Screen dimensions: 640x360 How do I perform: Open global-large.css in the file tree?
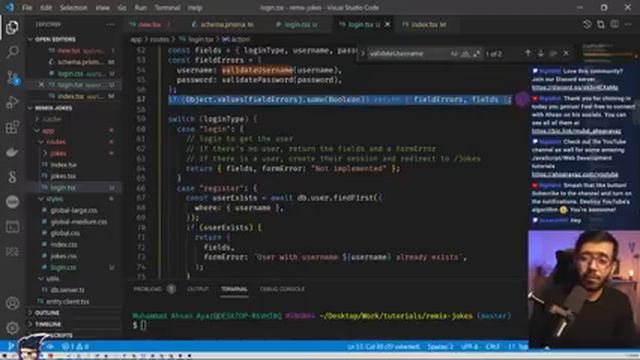[74, 210]
